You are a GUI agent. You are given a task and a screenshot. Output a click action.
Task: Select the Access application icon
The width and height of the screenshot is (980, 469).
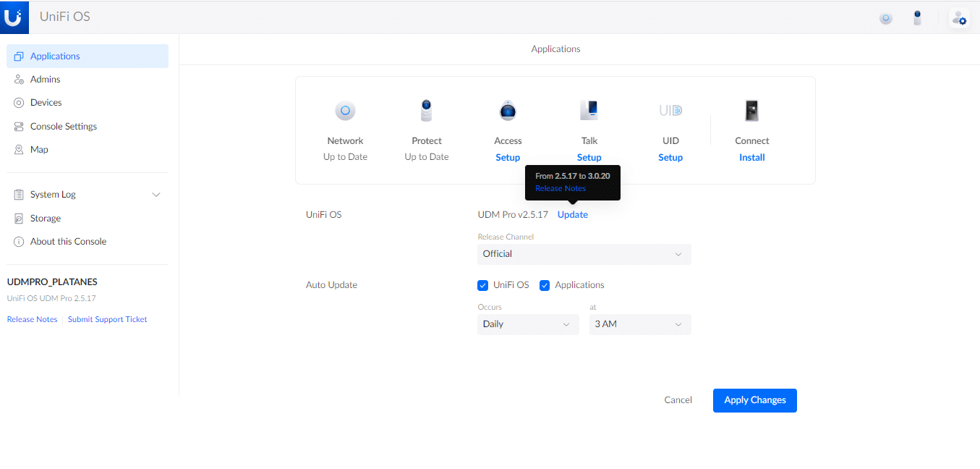tap(508, 110)
